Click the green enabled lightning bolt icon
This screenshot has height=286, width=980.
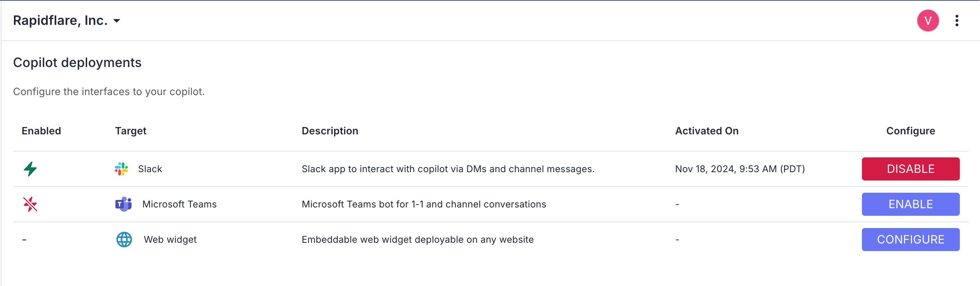31,169
